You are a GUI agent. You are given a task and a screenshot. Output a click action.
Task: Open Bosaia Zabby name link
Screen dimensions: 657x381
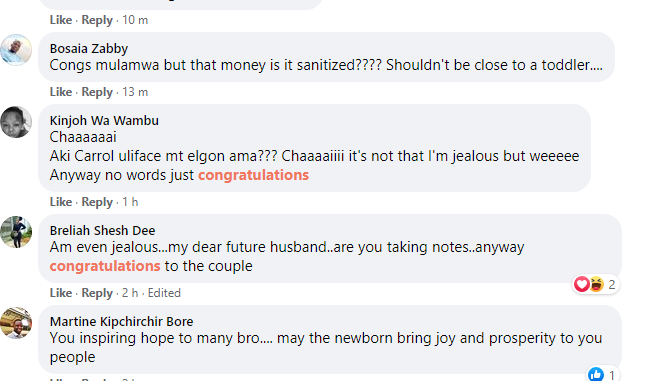[89, 49]
